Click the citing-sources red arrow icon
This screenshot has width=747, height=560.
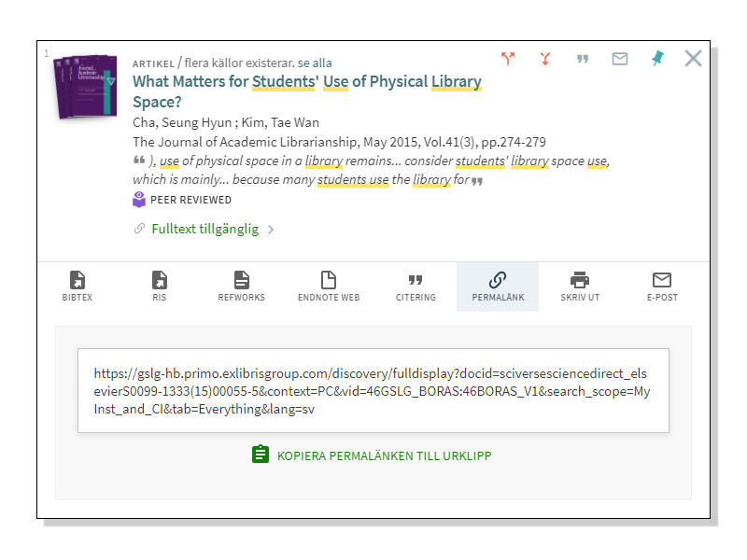(508, 59)
